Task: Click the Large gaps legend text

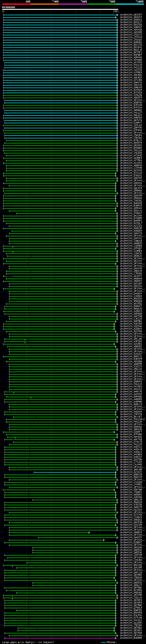Action: [x=28, y=642]
